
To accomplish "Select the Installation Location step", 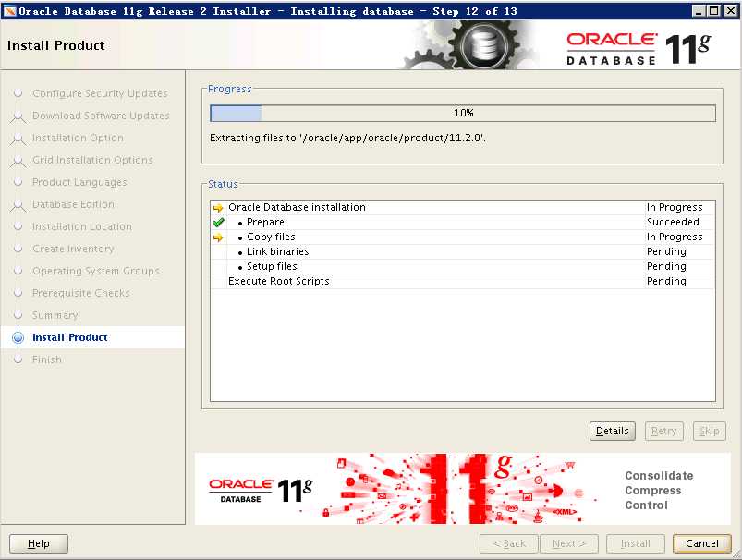I will point(82,226).
